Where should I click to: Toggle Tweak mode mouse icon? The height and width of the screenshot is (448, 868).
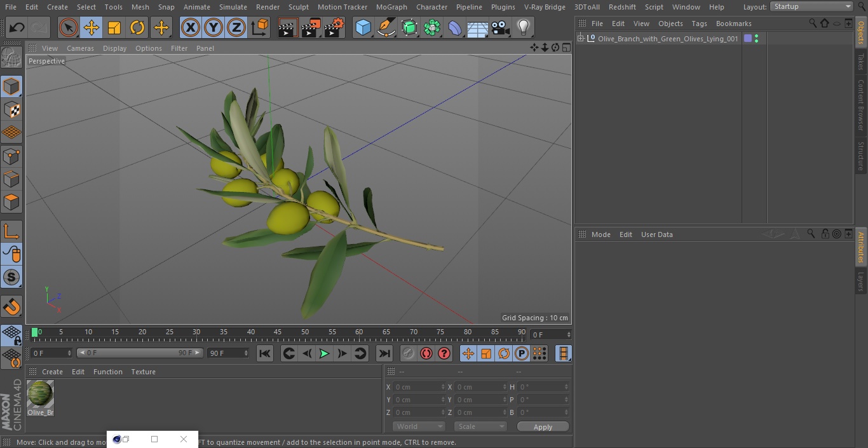click(x=11, y=254)
